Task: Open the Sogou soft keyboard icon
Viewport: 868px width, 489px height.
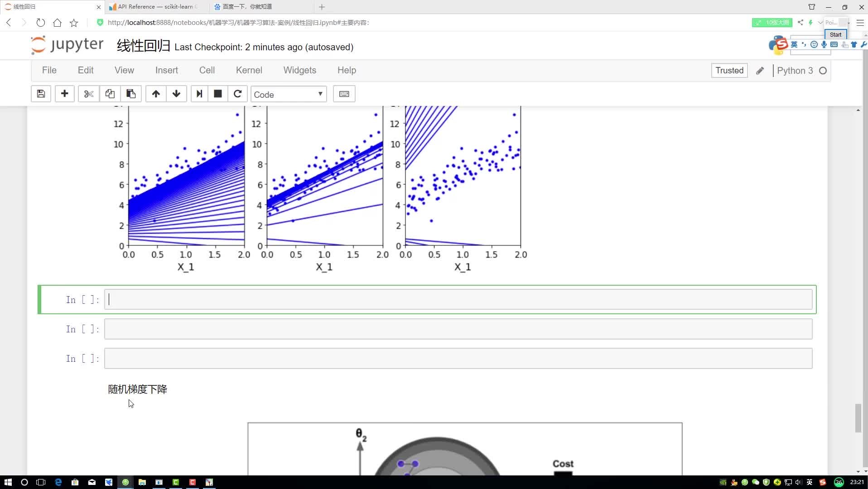Action: 834,44
